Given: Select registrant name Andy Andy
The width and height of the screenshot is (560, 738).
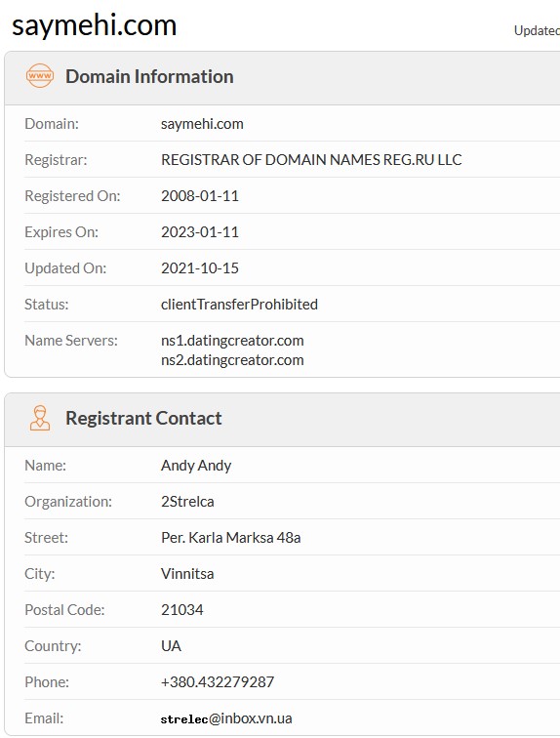Looking at the screenshot, I should [x=196, y=466].
